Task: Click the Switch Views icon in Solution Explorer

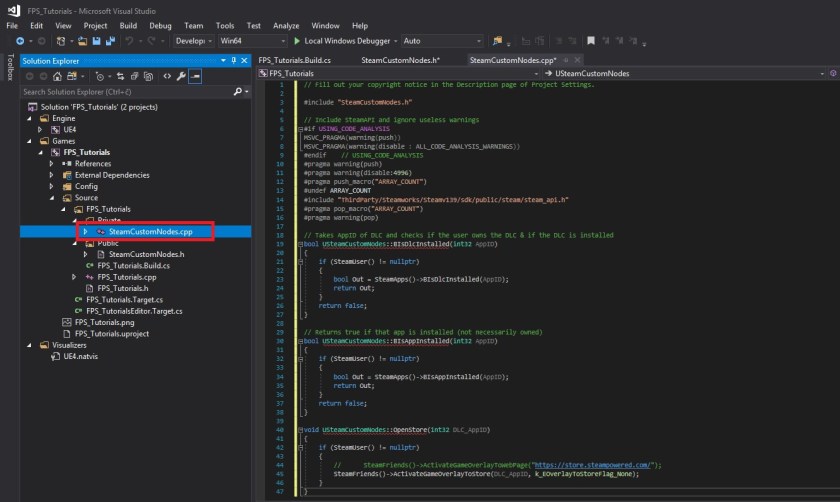Action: coord(71,77)
